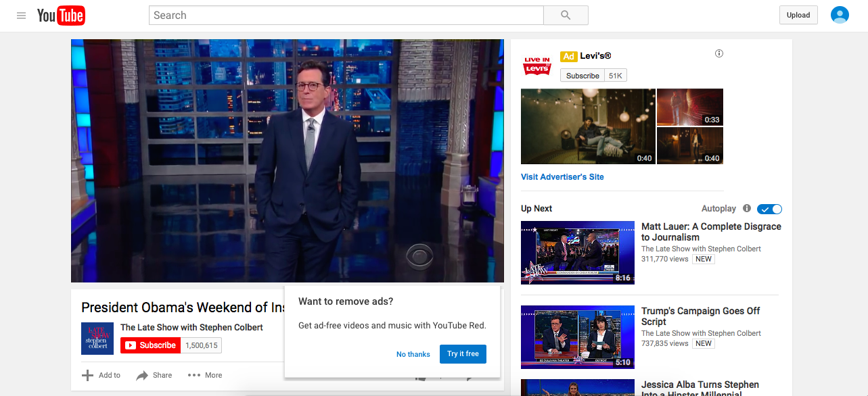This screenshot has height=396, width=868.
Task: Open the blue account avatar
Action: pyautogui.click(x=840, y=15)
